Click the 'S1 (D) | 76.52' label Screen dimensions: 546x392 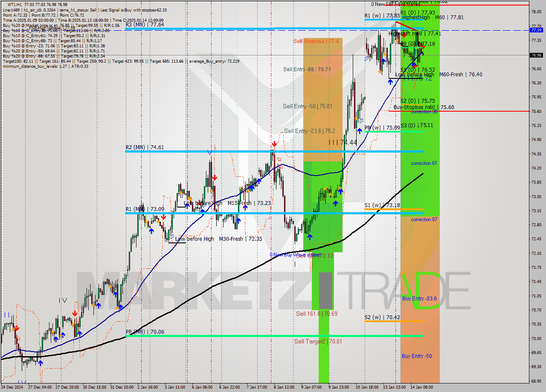418,70
